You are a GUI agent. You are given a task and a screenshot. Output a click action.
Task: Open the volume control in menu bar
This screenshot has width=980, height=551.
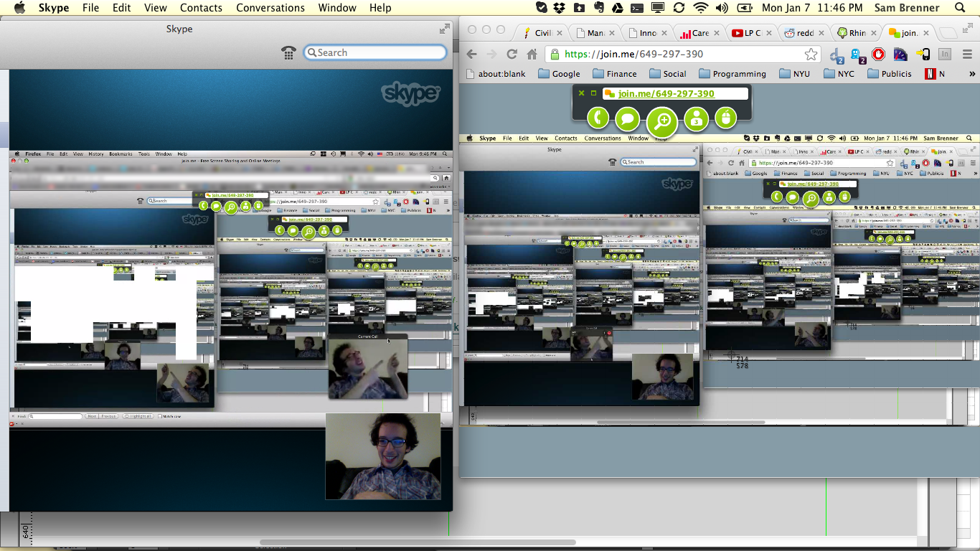click(x=722, y=8)
